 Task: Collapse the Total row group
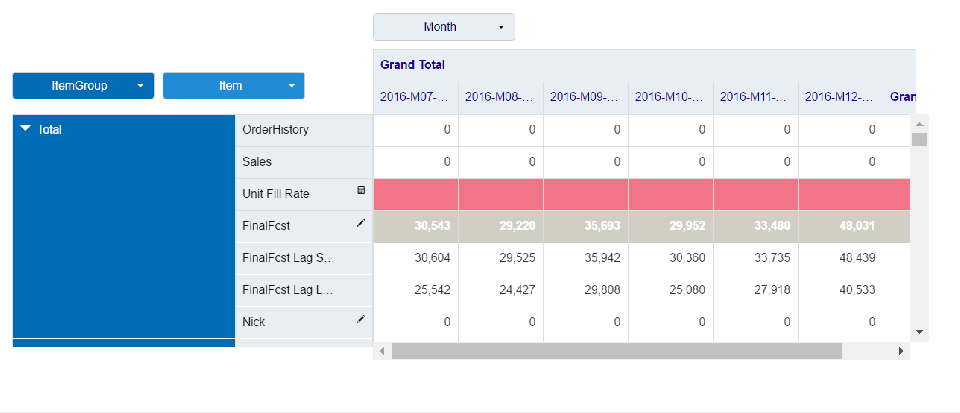click(26, 130)
